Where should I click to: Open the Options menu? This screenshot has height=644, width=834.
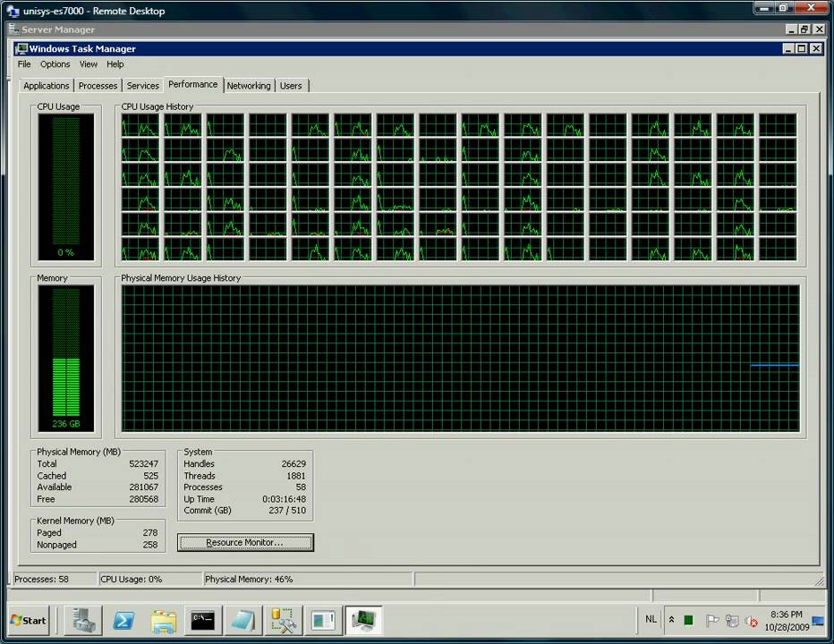[x=55, y=64]
